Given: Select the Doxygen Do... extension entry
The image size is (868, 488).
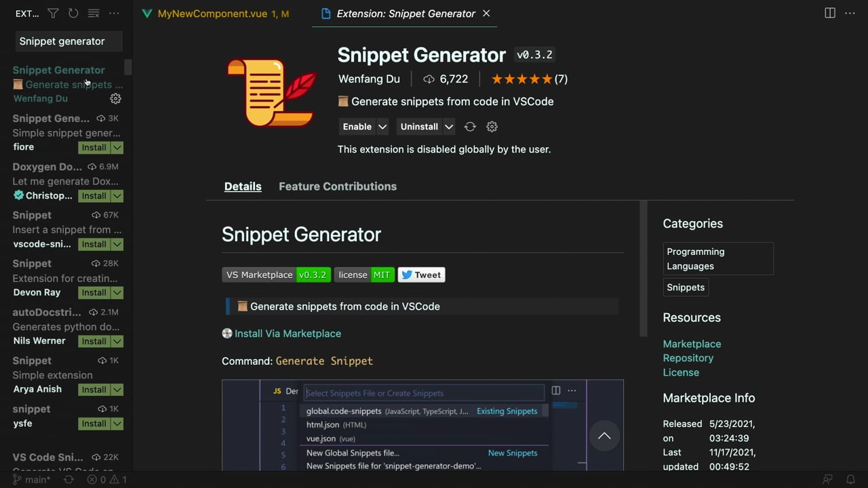Looking at the screenshot, I should (66, 181).
